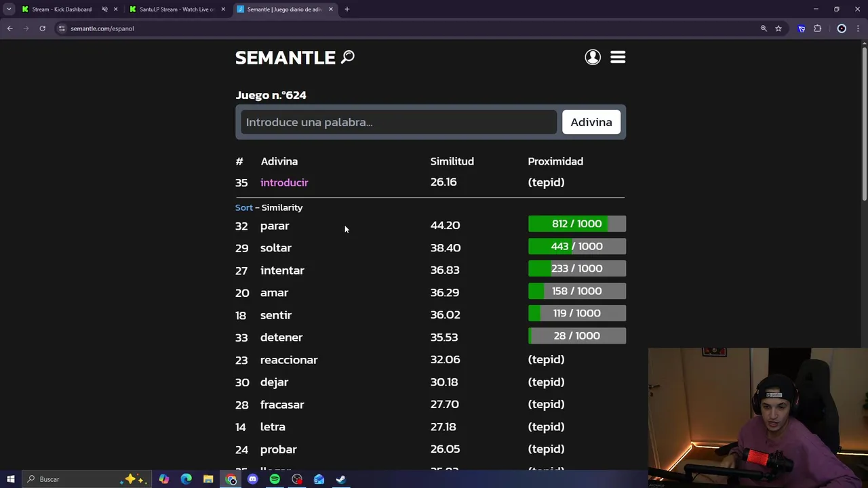The width and height of the screenshot is (868, 488).
Task: Open a new browser tab with plus
Action: pyautogui.click(x=347, y=9)
